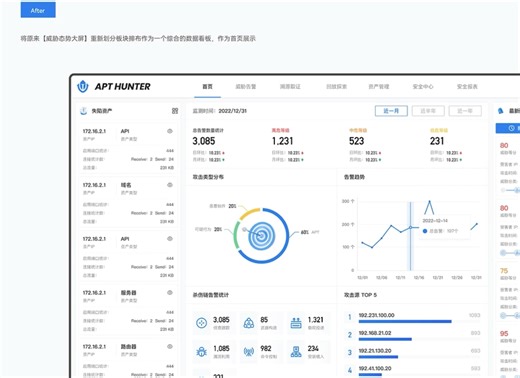
Task: Click the bug icon beside 1,085
Action: tap(201, 351)
